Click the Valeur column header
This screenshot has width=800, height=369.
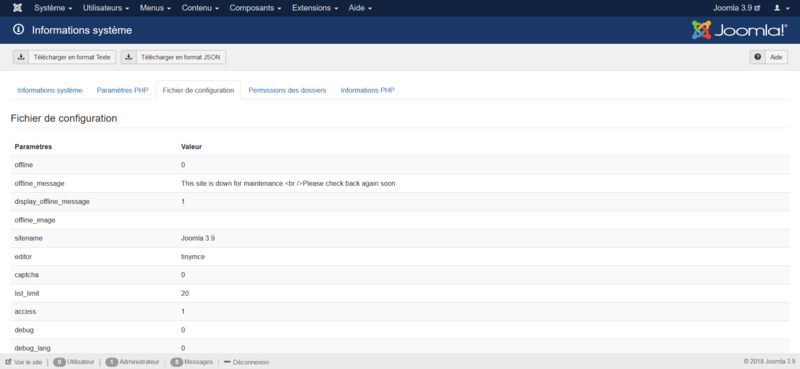(x=191, y=146)
